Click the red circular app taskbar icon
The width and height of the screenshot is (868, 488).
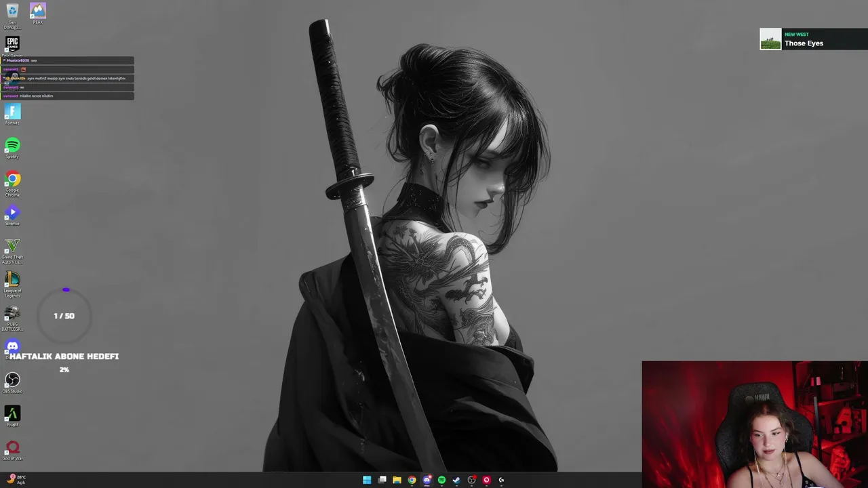[x=486, y=480]
